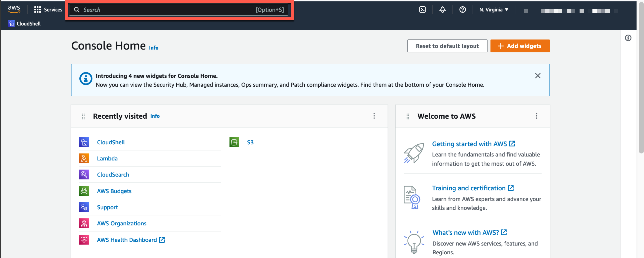Click Add widgets button
The height and width of the screenshot is (258, 644).
coord(519,45)
